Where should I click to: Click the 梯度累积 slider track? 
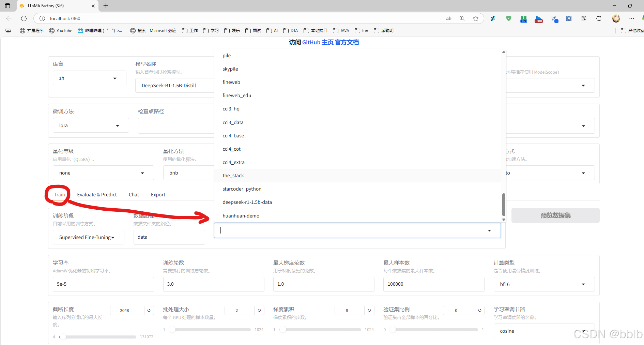pos(320,330)
